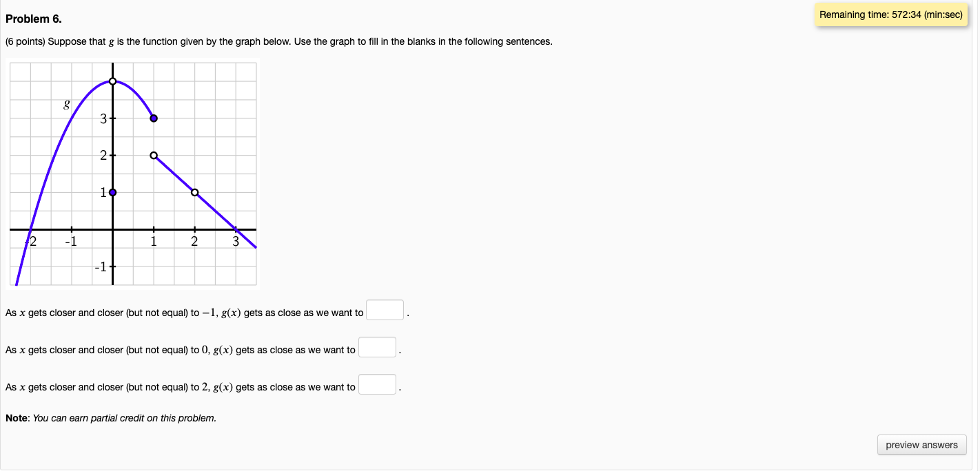This screenshot has width=980, height=471.
Task: Click the y-axis label 2 on the graph
Action: 103,155
